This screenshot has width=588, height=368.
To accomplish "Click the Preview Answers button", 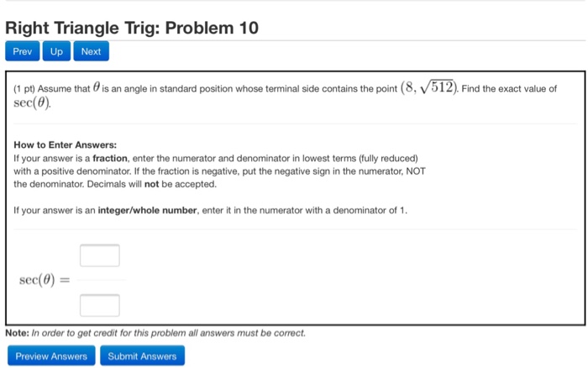I will tap(51, 355).
